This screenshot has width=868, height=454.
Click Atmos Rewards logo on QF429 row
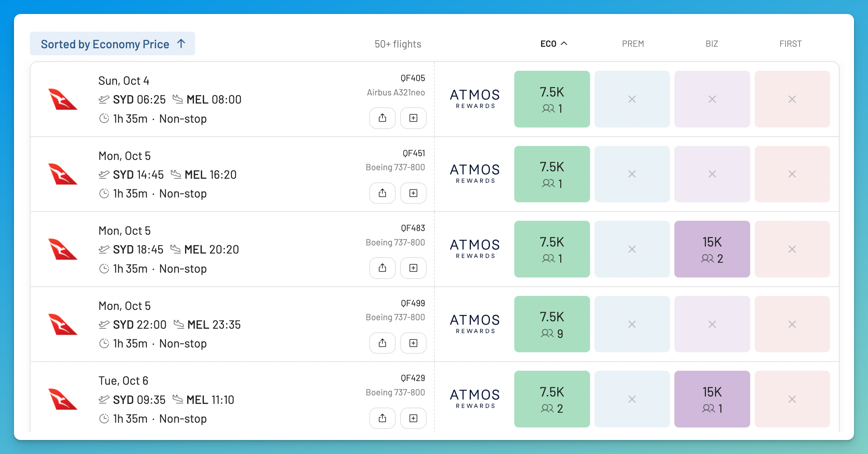(x=475, y=399)
